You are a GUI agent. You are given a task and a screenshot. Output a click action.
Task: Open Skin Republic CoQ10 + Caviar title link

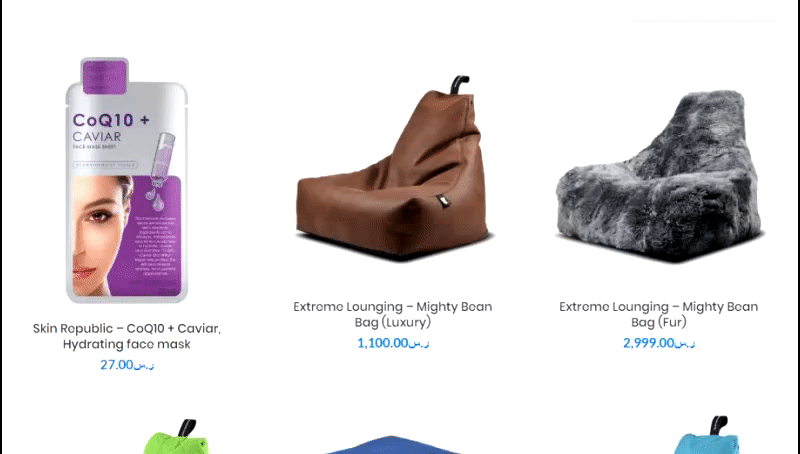pos(127,336)
